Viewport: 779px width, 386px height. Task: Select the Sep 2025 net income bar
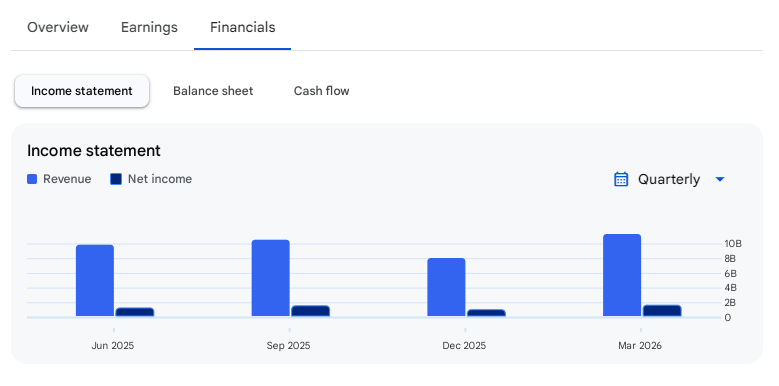pos(311,311)
